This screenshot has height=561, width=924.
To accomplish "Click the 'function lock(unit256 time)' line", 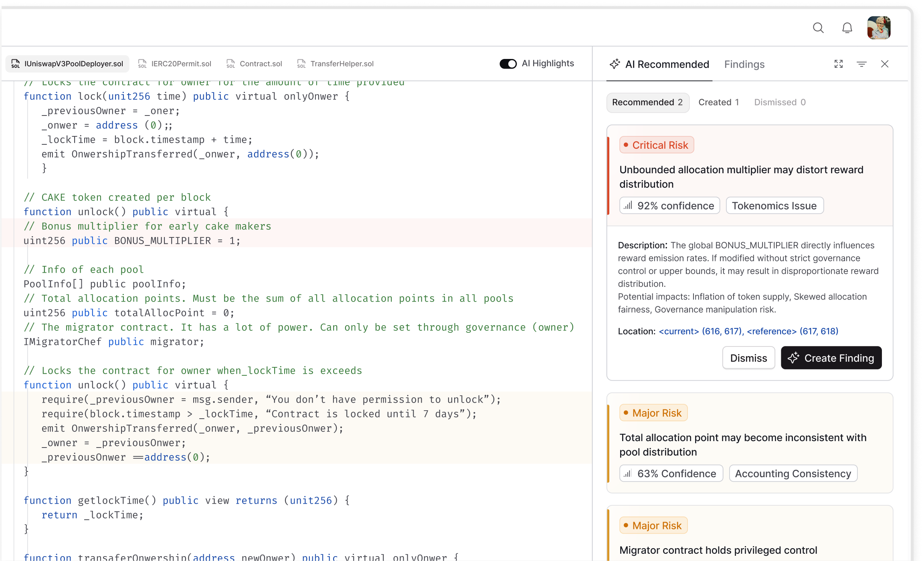I will [x=186, y=96].
